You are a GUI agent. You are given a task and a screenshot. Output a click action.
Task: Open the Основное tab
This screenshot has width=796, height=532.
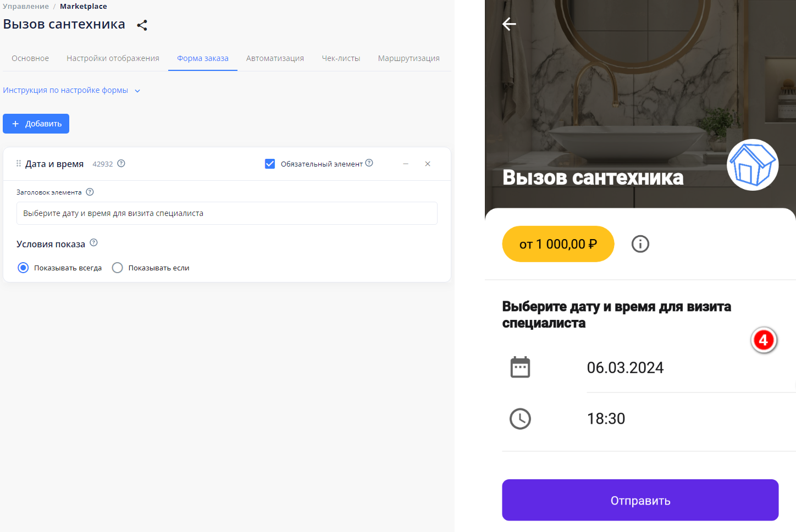pos(30,58)
